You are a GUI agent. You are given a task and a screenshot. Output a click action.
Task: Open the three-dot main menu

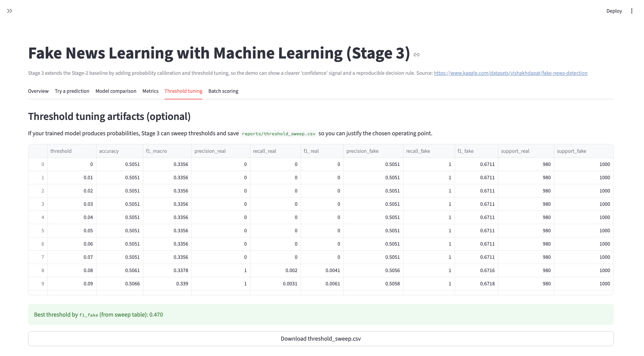pos(632,11)
